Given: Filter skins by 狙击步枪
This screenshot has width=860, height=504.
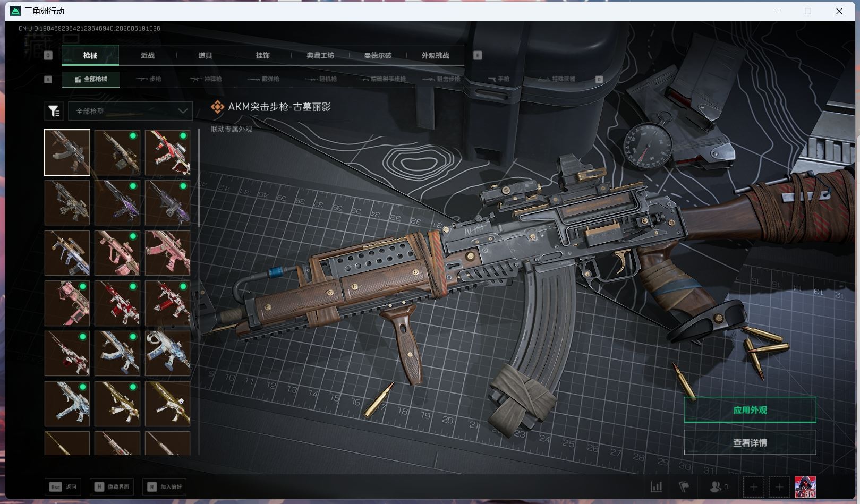Looking at the screenshot, I should tap(441, 79).
